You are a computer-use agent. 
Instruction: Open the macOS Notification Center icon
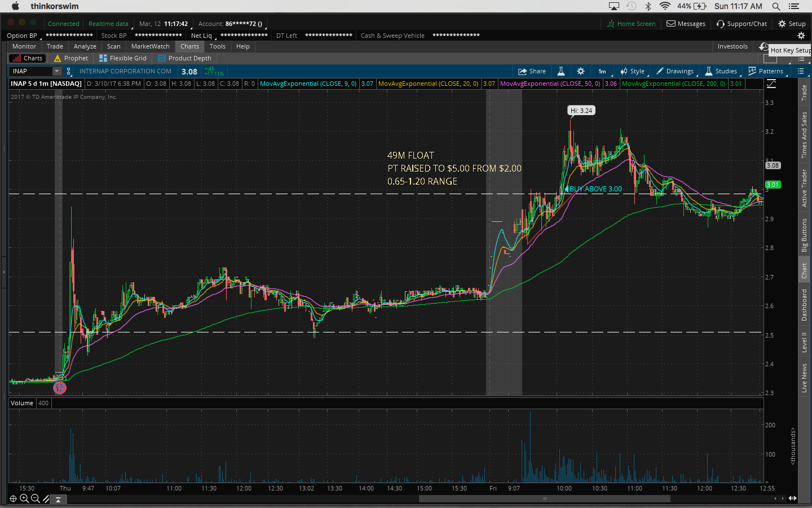click(794, 6)
